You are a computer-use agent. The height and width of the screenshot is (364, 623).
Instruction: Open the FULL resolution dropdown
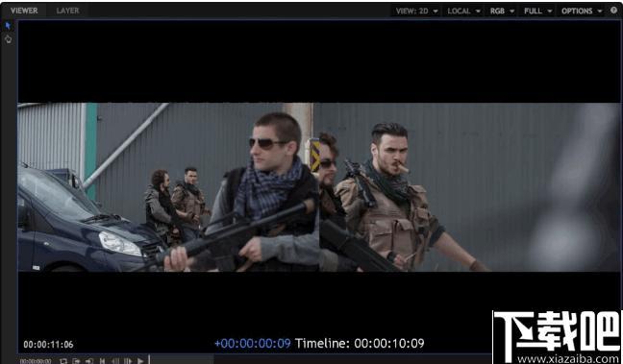coord(537,11)
